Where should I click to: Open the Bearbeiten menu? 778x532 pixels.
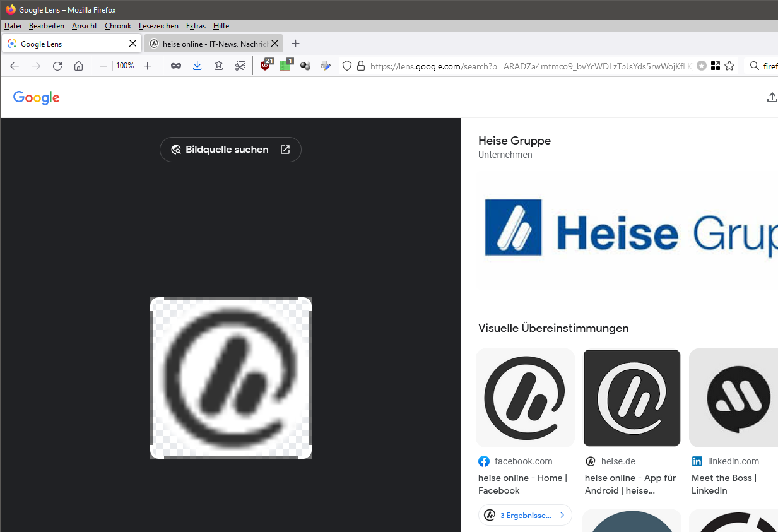coord(47,26)
